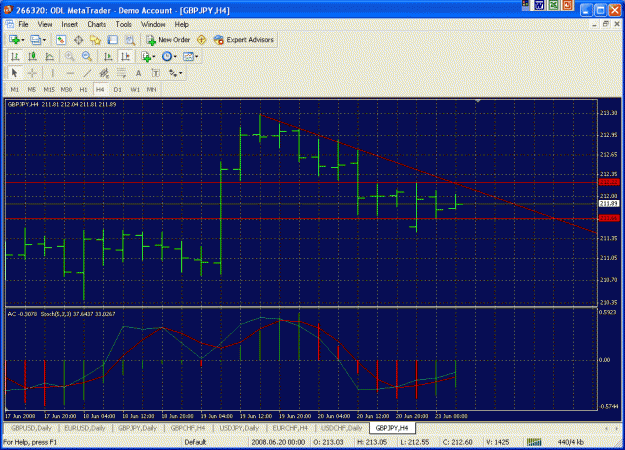Click the New Order button
Image resolution: width=625 pixels, height=450 pixels.
coord(168,40)
